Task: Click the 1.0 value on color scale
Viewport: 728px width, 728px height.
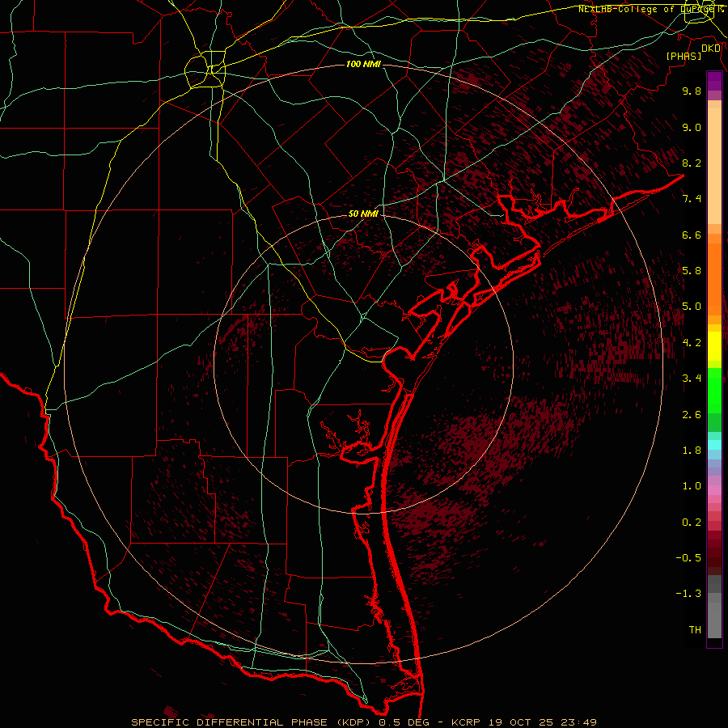Action: 692,486
